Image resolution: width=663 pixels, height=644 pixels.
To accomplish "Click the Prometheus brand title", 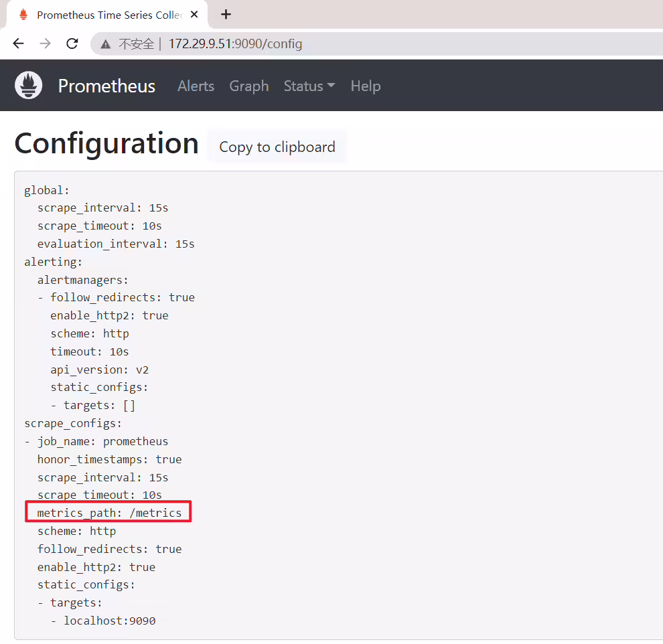I will click(x=106, y=86).
